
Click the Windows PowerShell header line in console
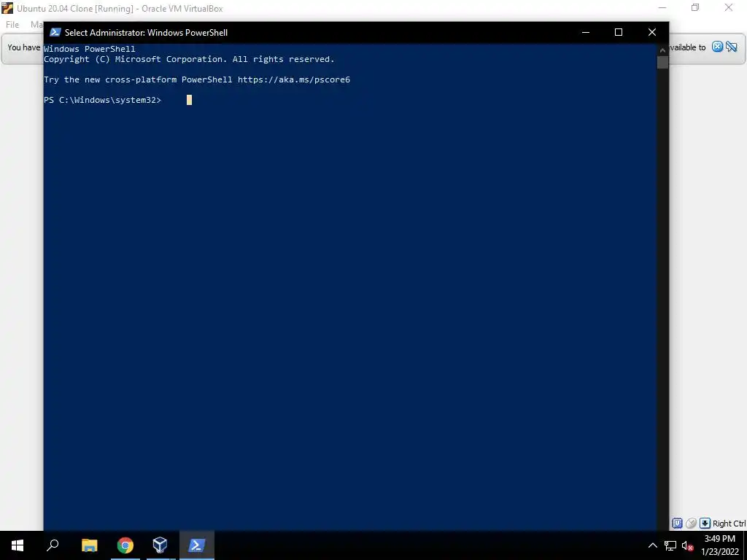click(90, 49)
